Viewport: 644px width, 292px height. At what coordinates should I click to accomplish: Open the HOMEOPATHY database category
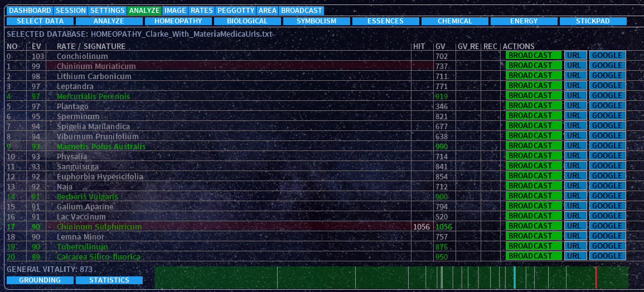point(178,21)
